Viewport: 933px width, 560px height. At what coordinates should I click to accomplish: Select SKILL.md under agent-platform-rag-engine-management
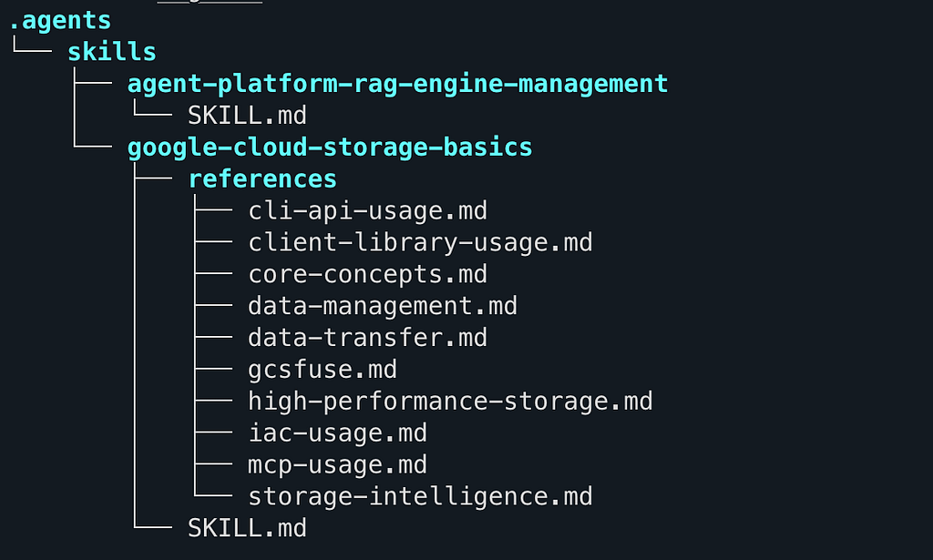pyautogui.click(x=247, y=116)
